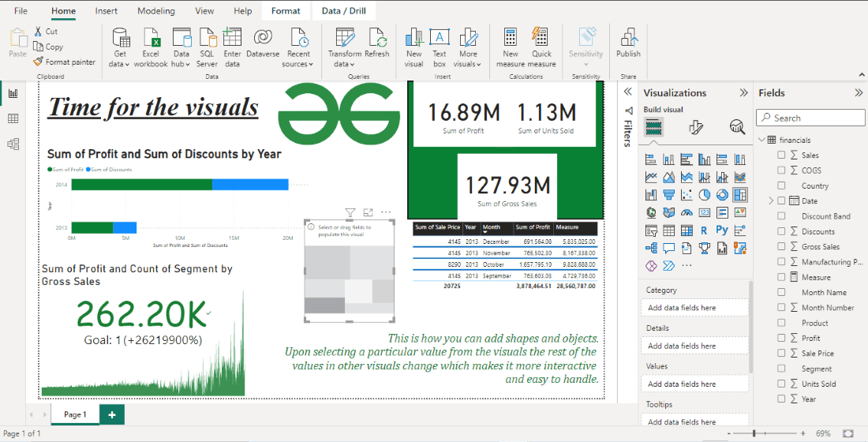Screen dimensions: 868x442
Task: Open the Recent sources dropdown
Action: click(x=297, y=47)
